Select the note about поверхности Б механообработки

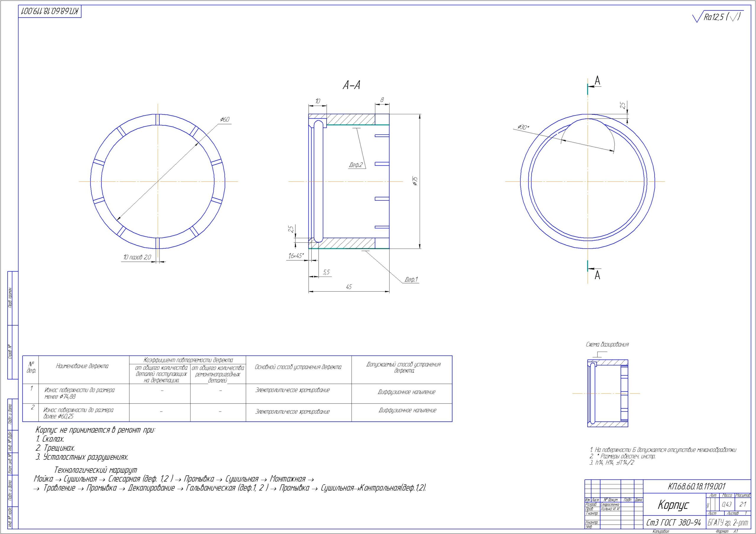tap(663, 450)
